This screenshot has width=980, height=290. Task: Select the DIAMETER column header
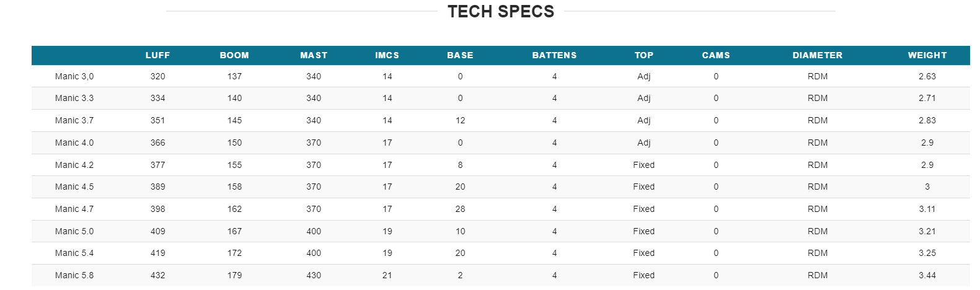pos(817,55)
